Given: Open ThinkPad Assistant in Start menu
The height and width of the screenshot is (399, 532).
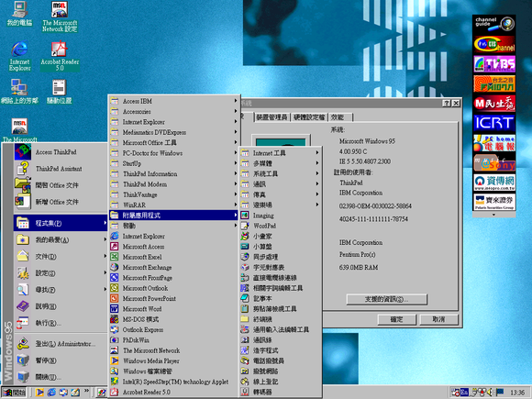Looking at the screenshot, I should pyautogui.click(x=61, y=169).
